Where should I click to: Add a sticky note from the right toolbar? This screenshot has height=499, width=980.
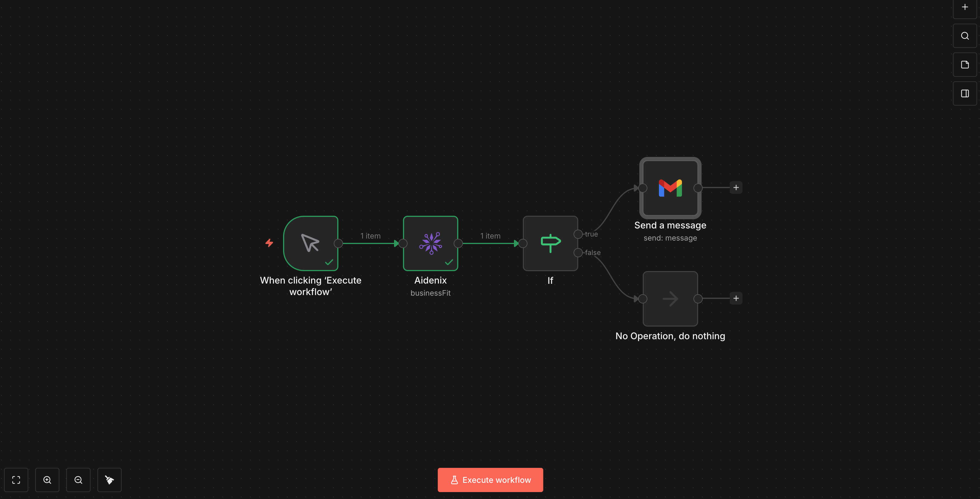(964, 65)
